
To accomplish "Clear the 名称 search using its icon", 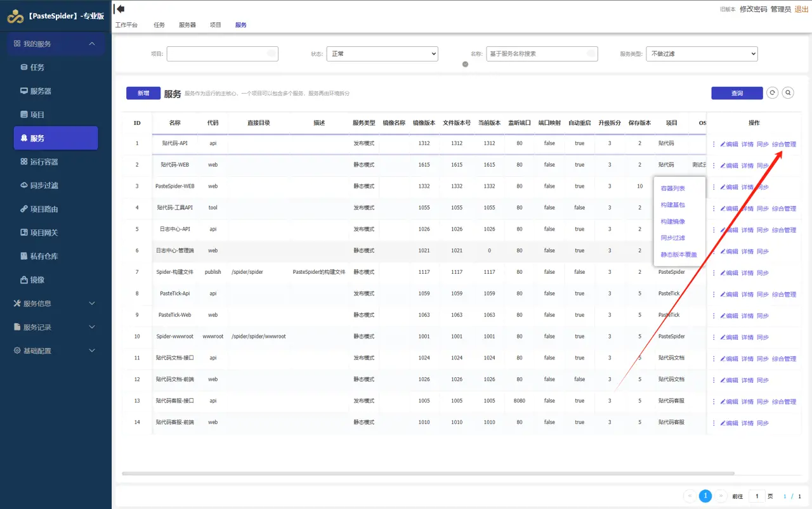I will point(591,54).
